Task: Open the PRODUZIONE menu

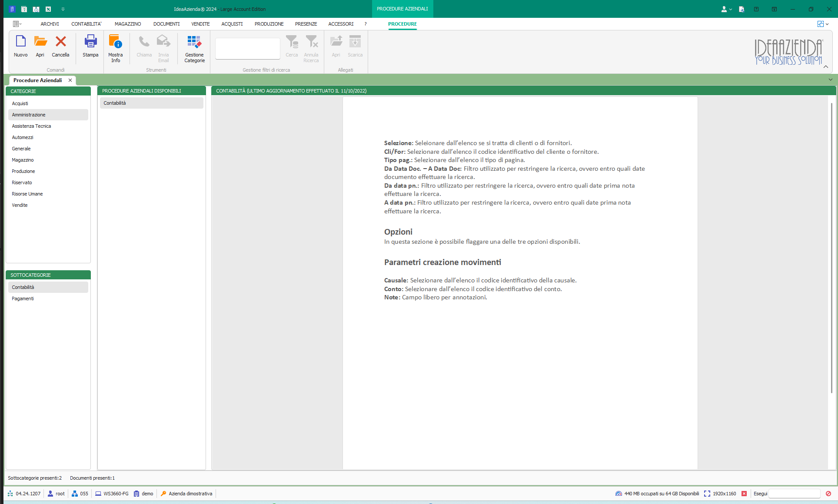Action: point(269,24)
